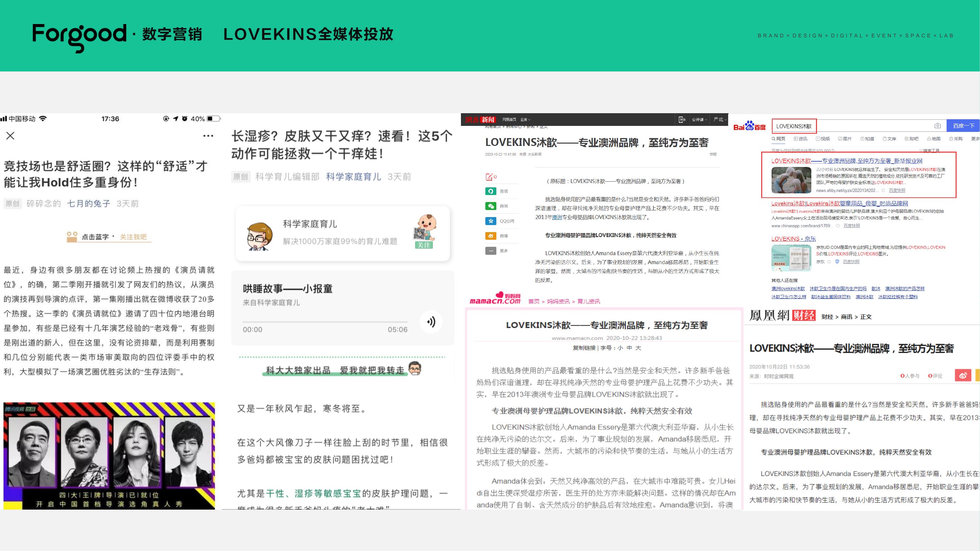This screenshot has width=980, height=551.
Task: Click 复制链接 on the mamacn article
Action: point(584,348)
